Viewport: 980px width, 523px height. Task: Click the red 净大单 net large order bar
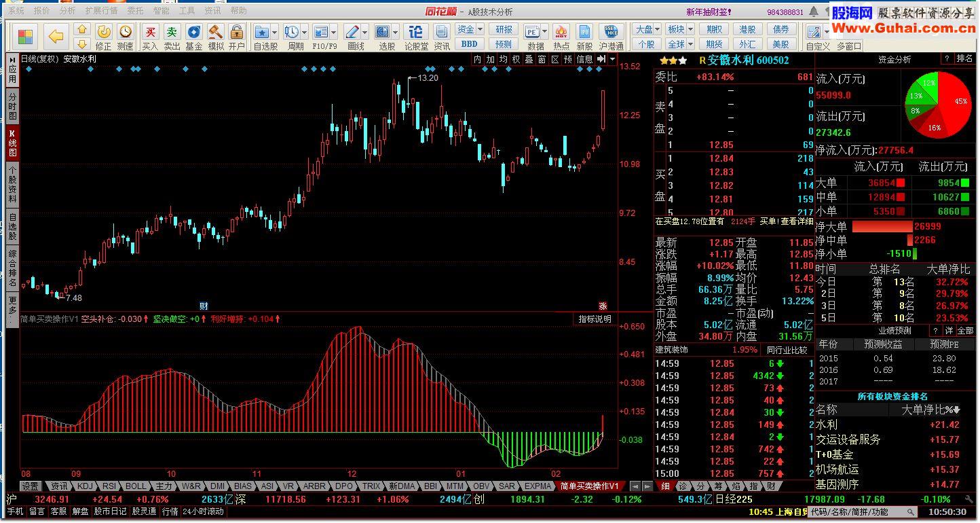tap(882, 226)
